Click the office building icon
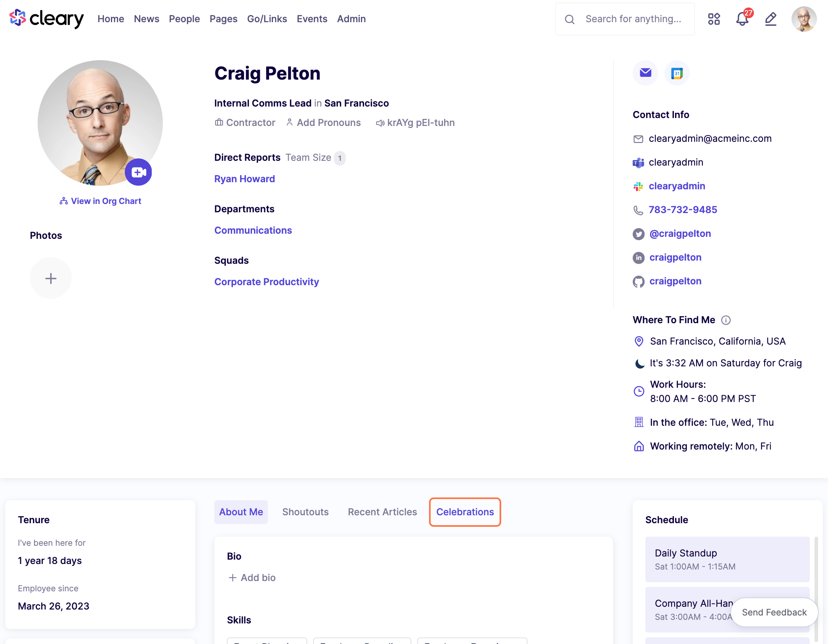The image size is (828, 644). [x=639, y=422]
